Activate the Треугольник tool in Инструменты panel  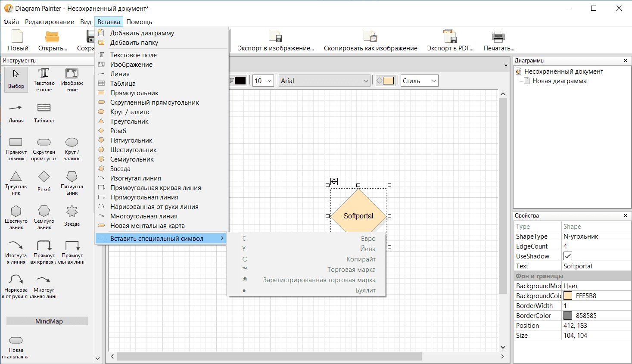coord(16,183)
